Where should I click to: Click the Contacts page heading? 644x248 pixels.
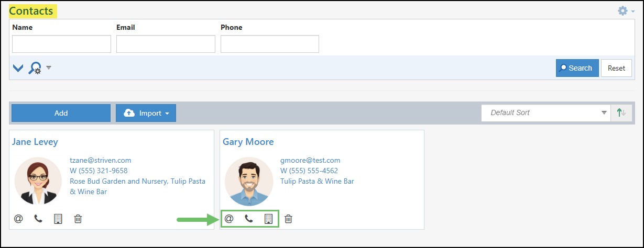point(31,10)
